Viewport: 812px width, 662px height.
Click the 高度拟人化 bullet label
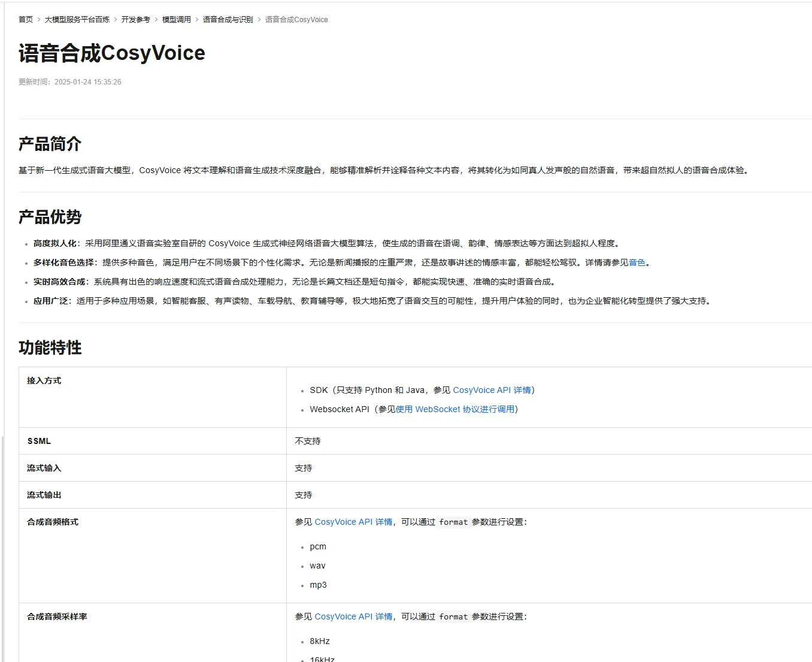point(55,243)
